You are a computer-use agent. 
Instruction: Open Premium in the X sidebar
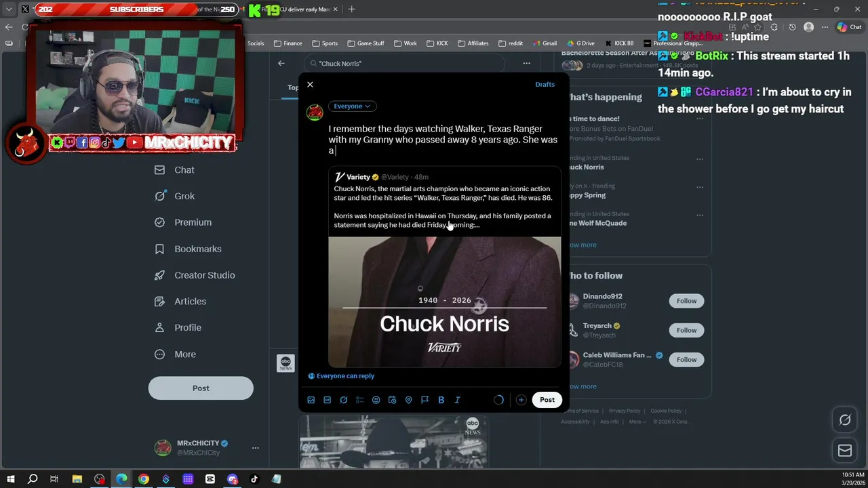click(183, 222)
